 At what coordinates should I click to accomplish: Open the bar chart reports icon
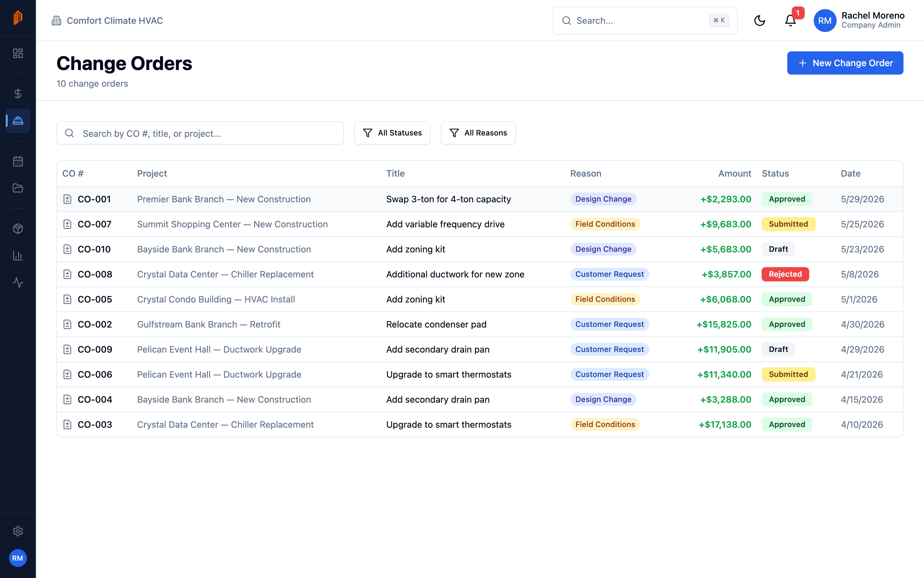18,256
